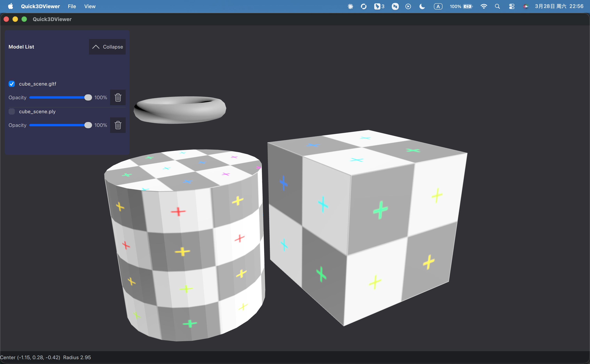Click the Center coordinates status text
Viewport: 590px width, 364px height.
30,357
